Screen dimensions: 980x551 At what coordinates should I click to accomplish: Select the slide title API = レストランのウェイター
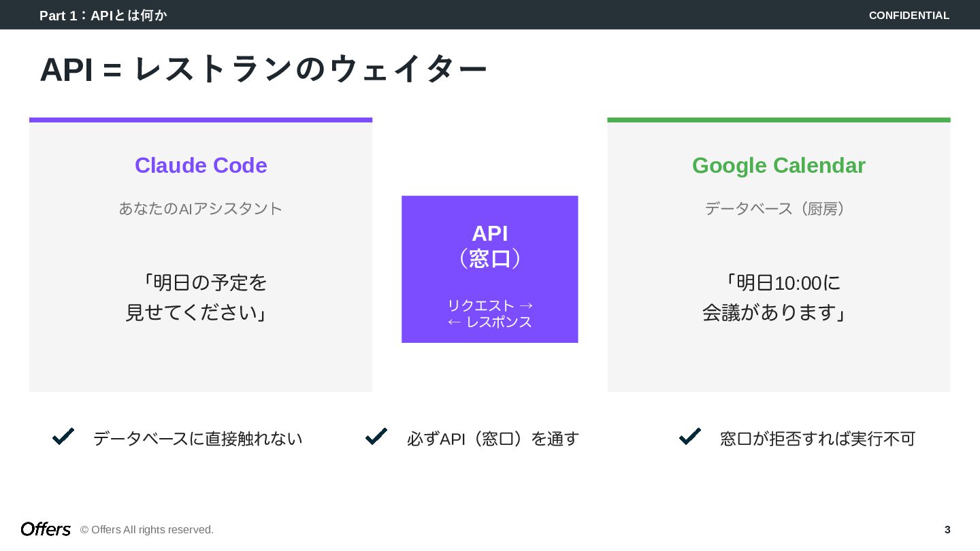263,69
